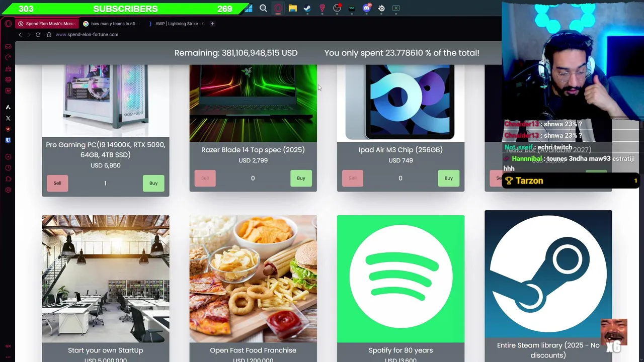Viewport: 644px width, 362px height.
Task: Switch to Spend Elon Musk's Money tab
Action: point(46,24)
